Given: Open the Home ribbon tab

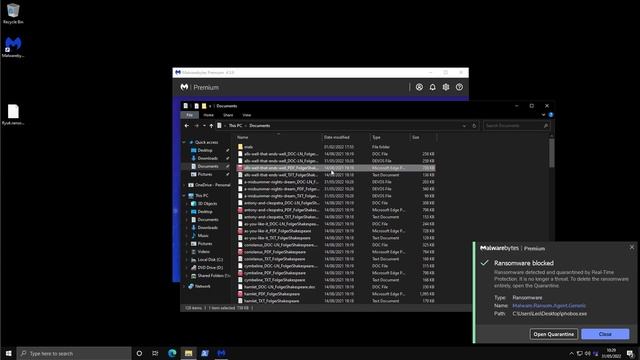Looking at the screenshot, I should [208, 115].
